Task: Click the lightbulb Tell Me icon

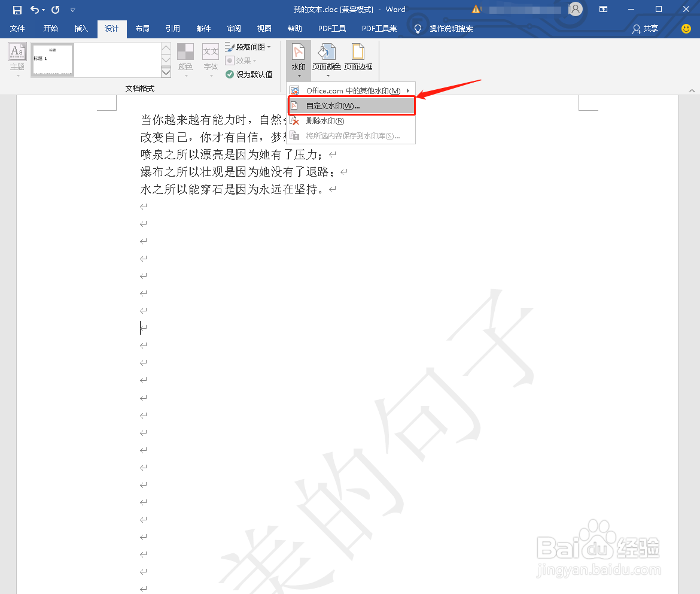Action: (418, 29)
